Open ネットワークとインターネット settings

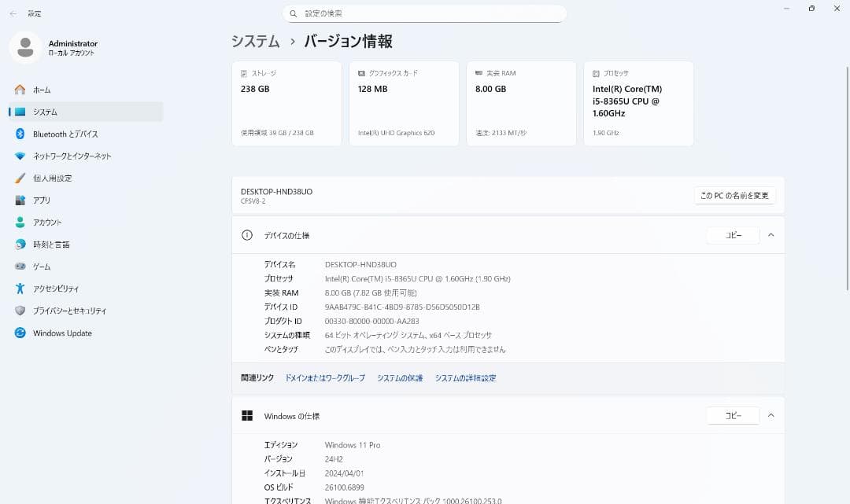click(86, 156)
